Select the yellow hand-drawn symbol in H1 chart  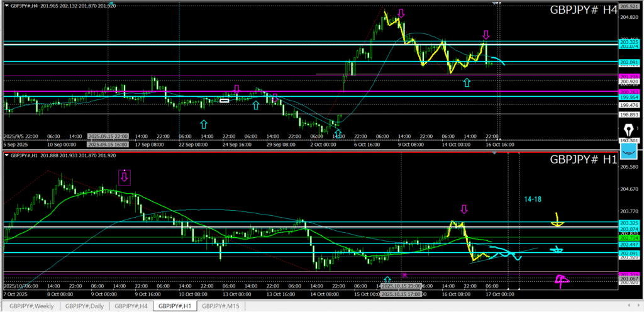coord(557,220)
